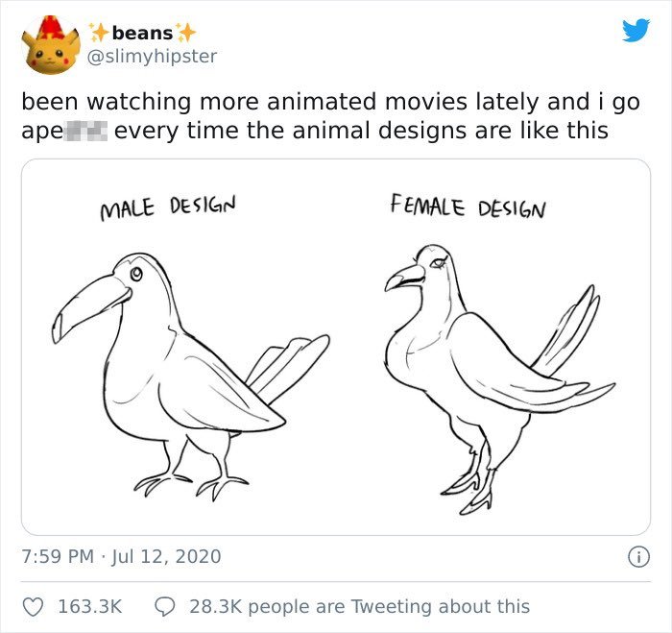Screen dimensions: 672x633
Task: Open the "beans" display name profile
Action: [x=142, y=34]
